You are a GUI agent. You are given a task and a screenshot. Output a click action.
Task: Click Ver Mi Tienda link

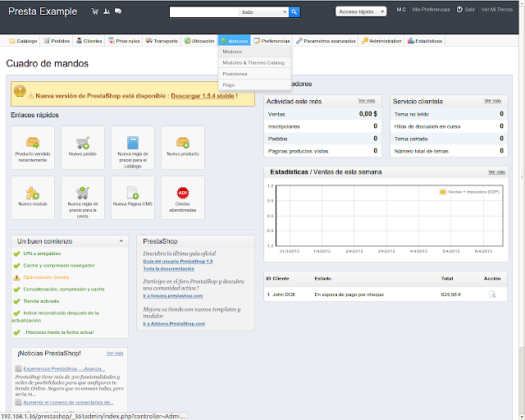[497, 9]
